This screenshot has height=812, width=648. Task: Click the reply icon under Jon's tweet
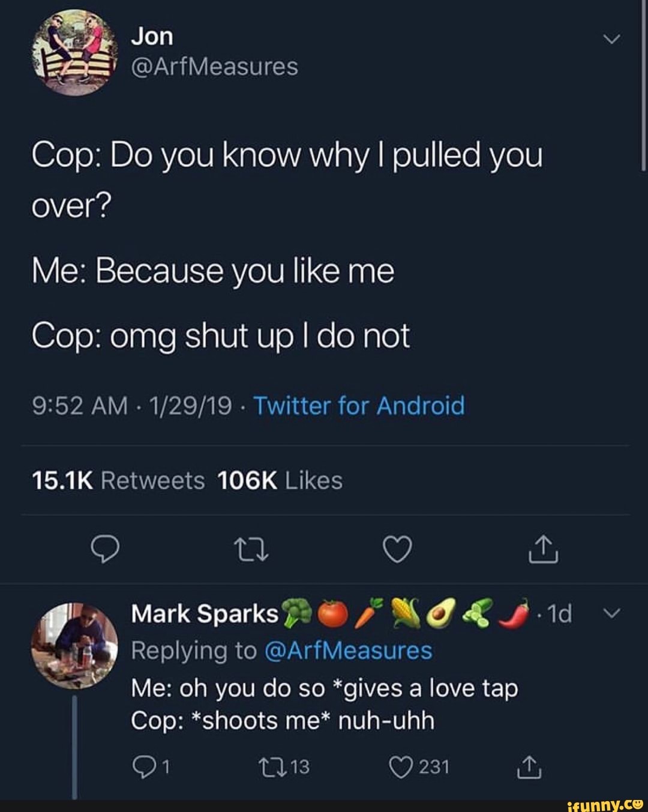tap(105, 549)
